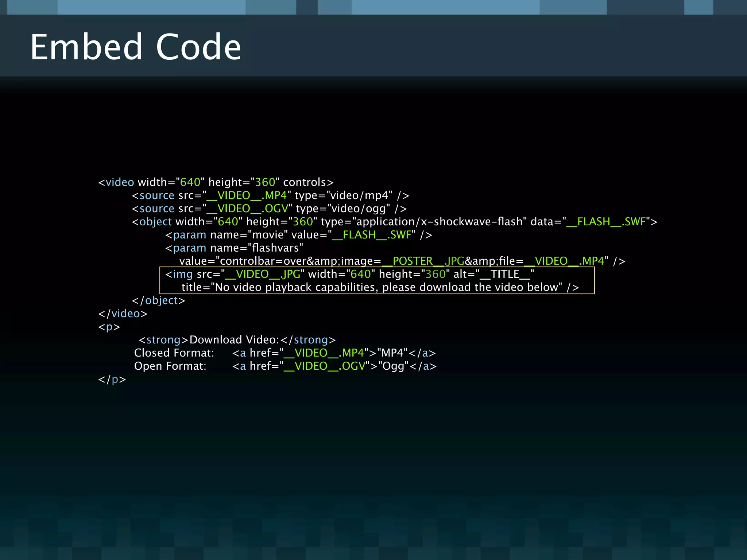
Task: Click the source line with type="video/mp4"
Action: (x=271, y=195)
